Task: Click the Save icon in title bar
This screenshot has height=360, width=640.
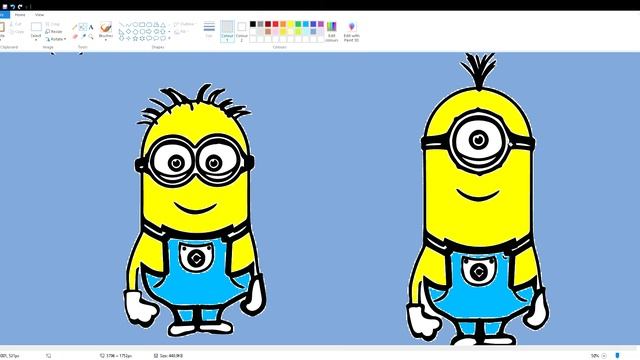Action: click(5, 7)
